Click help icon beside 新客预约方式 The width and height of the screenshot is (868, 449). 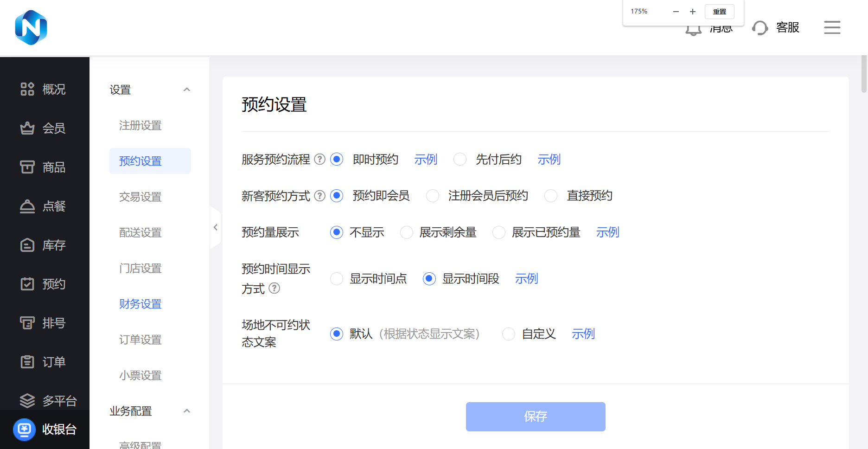pyautogui.click(x=320, y=196)
